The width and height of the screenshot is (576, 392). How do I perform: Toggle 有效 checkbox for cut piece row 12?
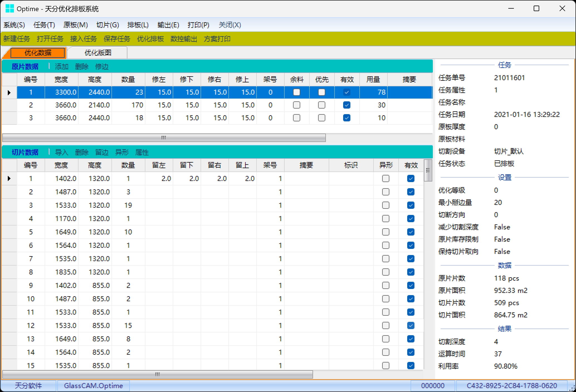[x=411, y=325]
